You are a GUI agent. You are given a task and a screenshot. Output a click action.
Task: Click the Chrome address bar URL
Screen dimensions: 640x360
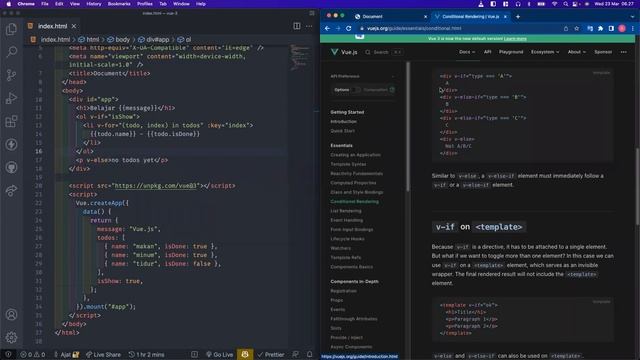414,29
